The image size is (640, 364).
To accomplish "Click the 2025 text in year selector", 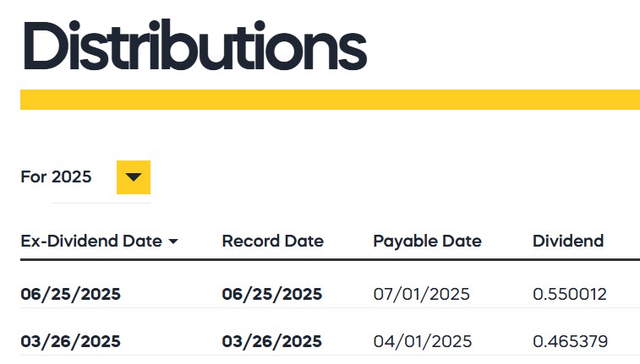I will coord(71,177).
